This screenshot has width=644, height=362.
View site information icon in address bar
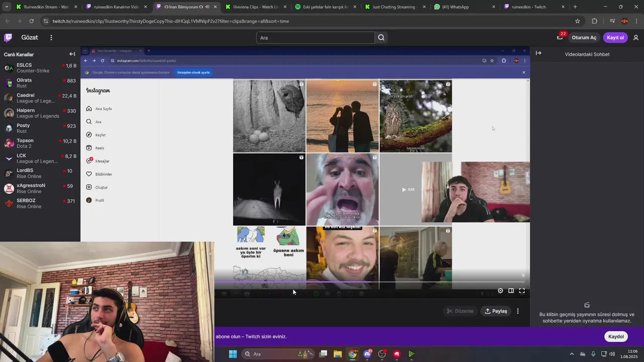coord(46,21)
